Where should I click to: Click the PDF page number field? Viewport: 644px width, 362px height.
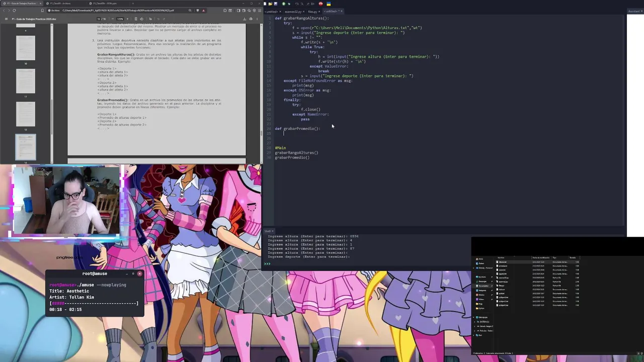pos(99,19)
